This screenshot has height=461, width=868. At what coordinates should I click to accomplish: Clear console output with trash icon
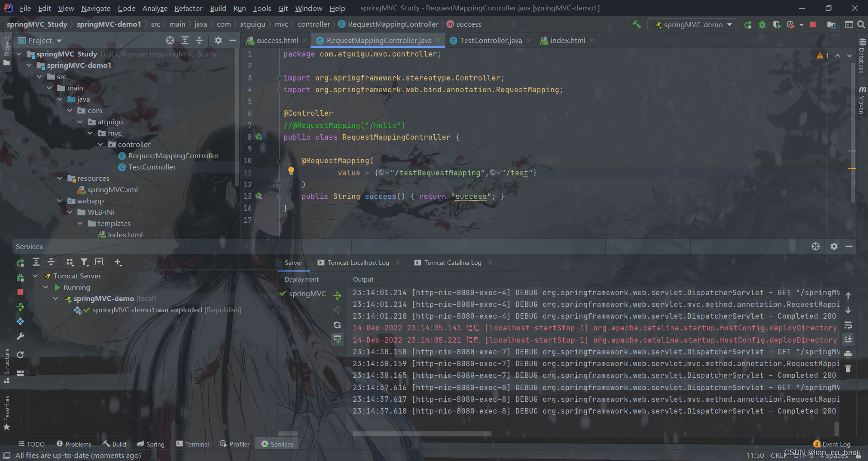tap(848, 369)
